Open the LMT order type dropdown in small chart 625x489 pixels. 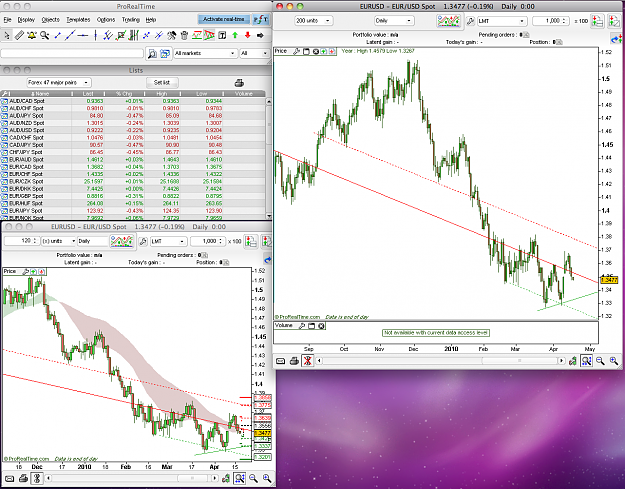[168, 241]
